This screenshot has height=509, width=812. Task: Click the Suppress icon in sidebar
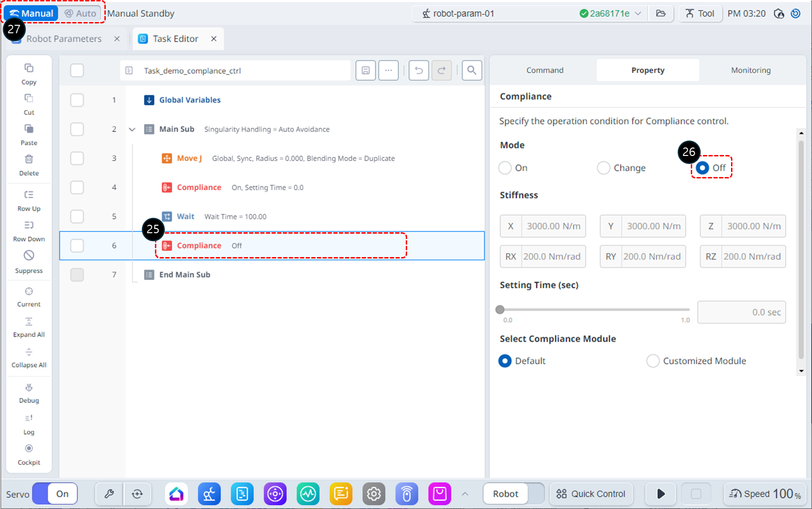[29, 256]
